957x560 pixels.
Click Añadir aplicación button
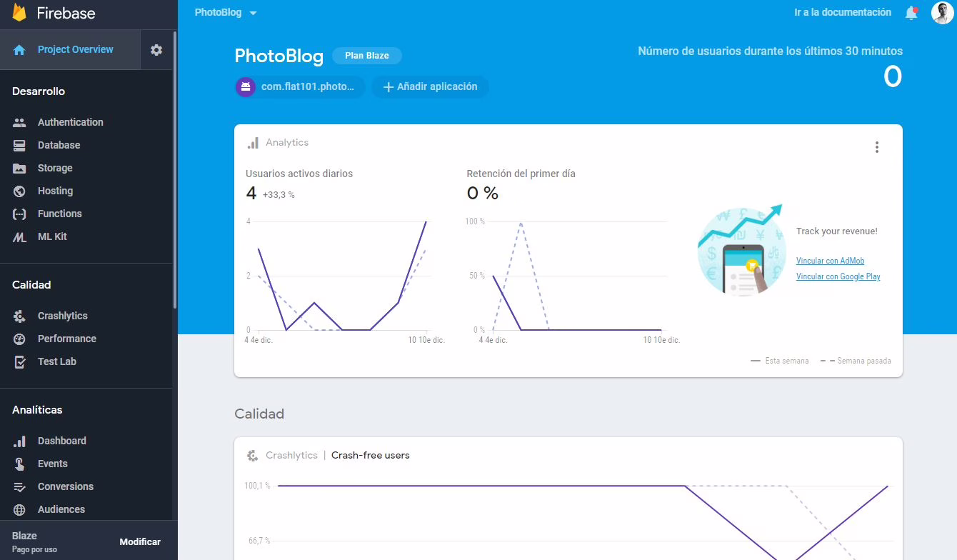(430, 87)
